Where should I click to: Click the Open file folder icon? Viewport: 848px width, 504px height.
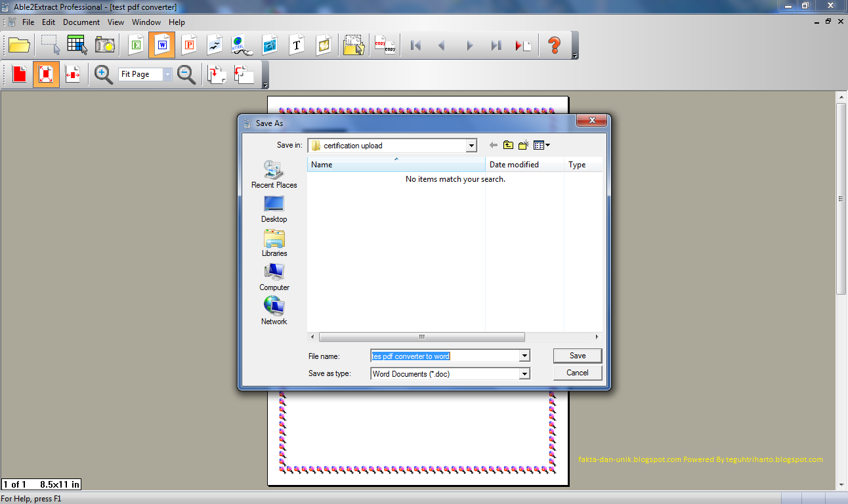pyautogui.click(x=20, y=45)
